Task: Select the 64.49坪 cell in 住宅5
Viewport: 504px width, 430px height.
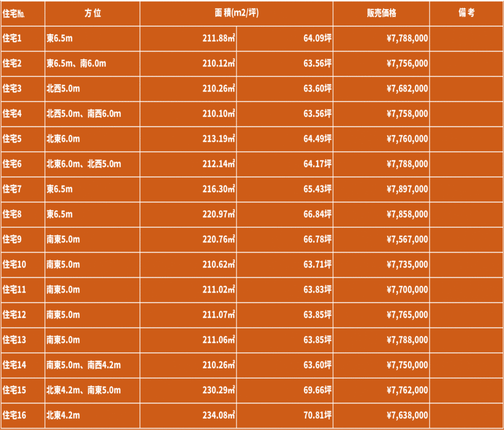Action: click(285, 139)
